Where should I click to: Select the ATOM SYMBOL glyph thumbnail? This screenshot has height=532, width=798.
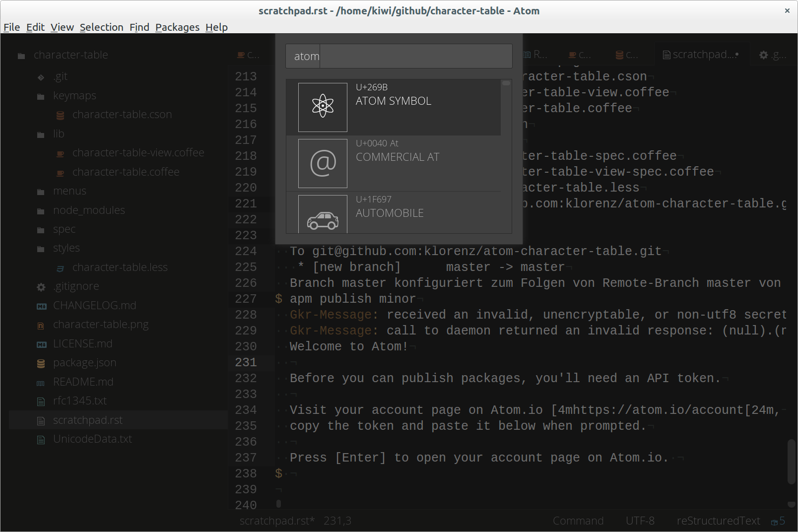323,107
